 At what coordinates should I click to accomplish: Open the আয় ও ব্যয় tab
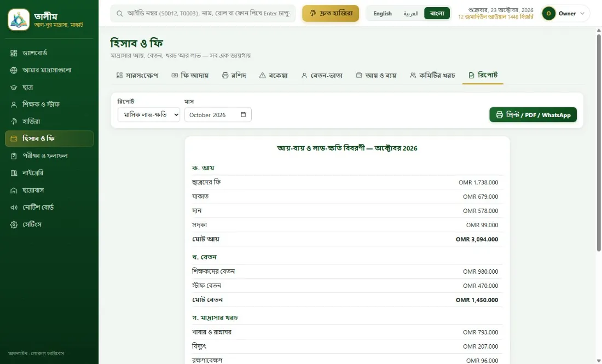pos(377,75)
